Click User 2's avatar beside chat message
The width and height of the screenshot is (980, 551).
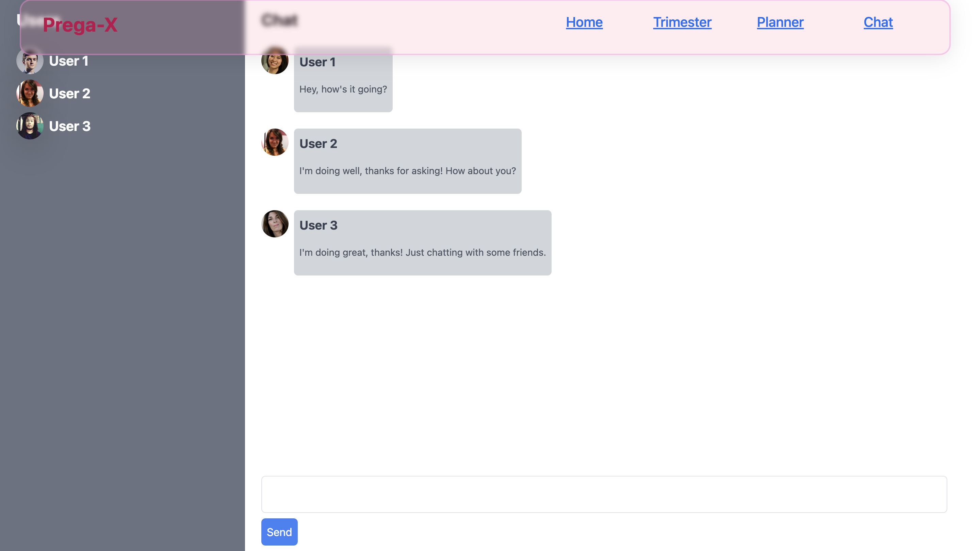click(x=275, y=142)
